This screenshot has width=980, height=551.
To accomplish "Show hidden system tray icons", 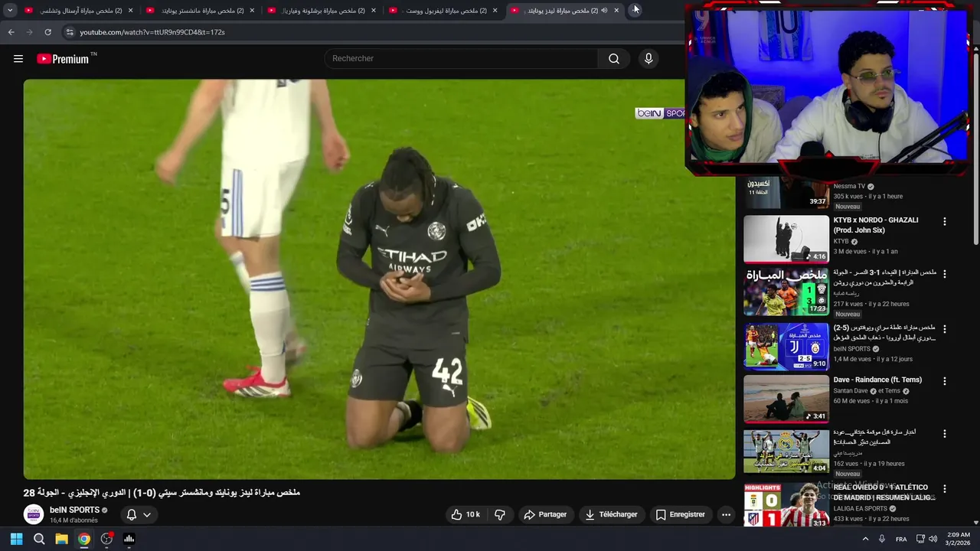I will point(866,539).
